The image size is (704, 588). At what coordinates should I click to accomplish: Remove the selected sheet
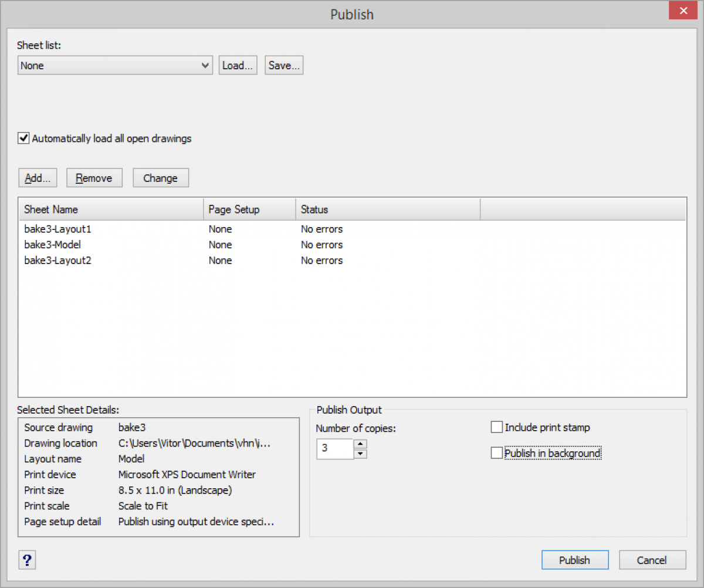[x=94, y=177]
